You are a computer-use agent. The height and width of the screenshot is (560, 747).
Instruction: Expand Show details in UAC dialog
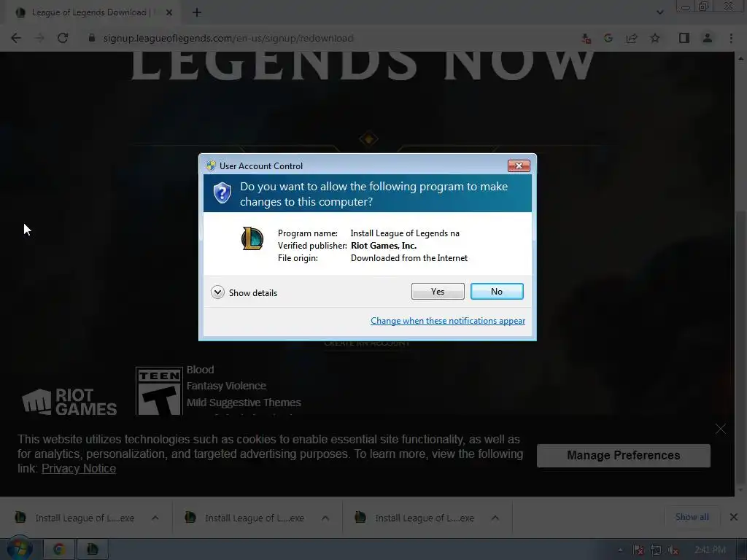coord(244,292)
